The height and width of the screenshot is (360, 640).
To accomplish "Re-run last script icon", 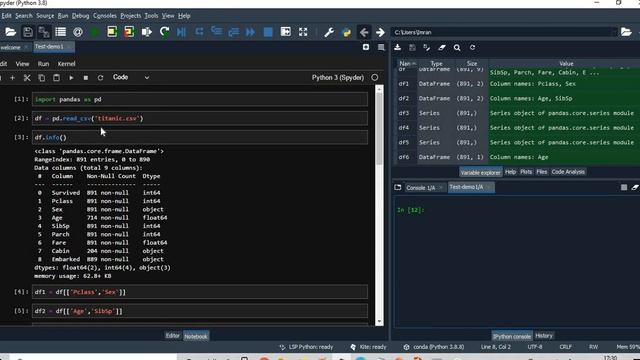I will click(x=164, y=32).
